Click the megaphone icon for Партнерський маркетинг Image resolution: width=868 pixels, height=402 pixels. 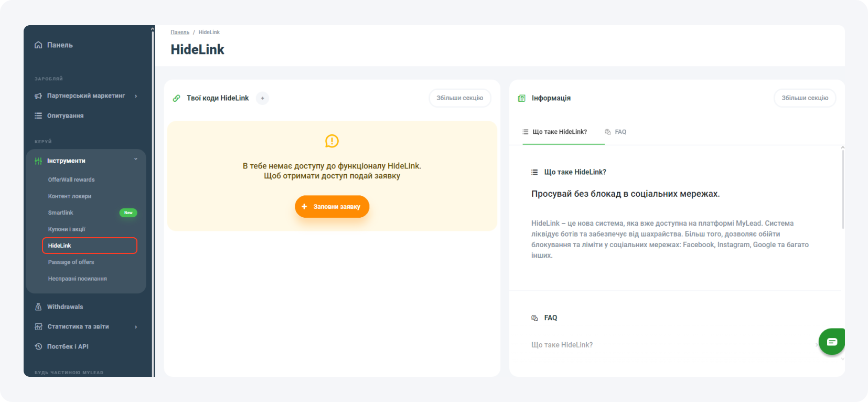(x=38, y=96)
